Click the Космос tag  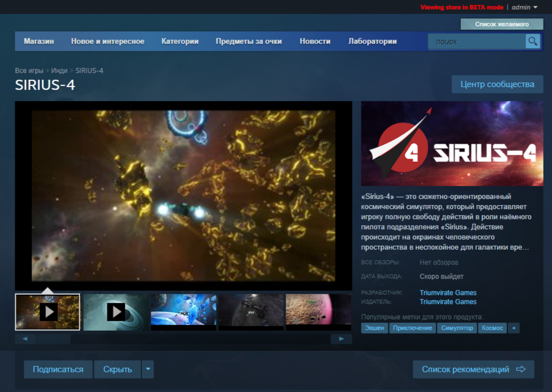492,328
